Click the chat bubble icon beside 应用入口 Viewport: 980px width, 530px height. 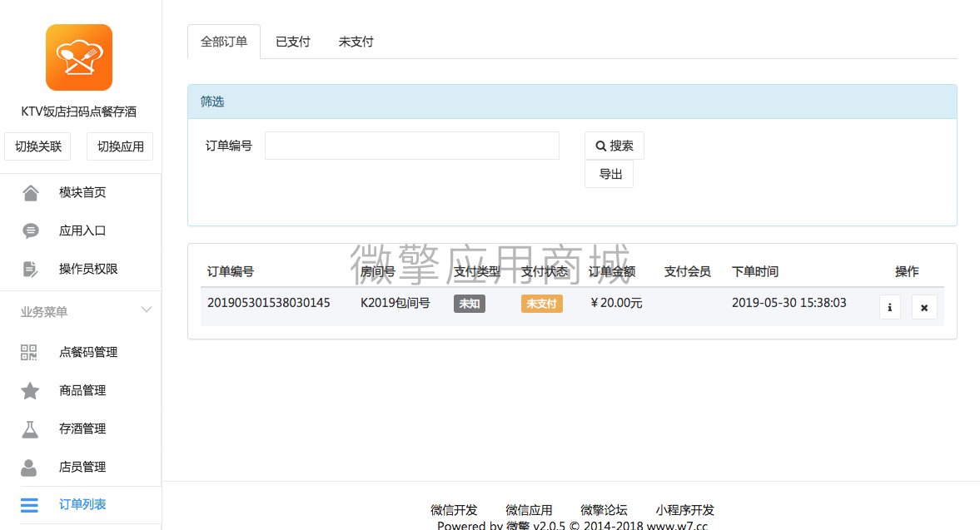(x=30, y=231)
